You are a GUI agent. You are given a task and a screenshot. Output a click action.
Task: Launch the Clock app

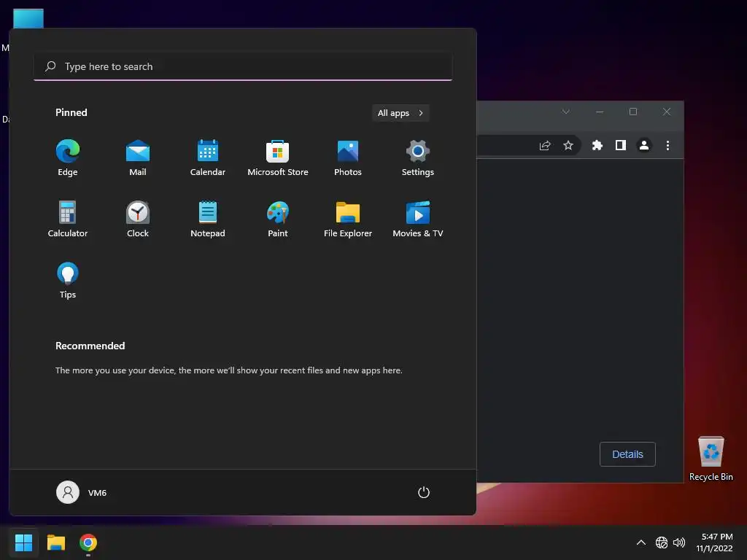(x=138, y=219)
